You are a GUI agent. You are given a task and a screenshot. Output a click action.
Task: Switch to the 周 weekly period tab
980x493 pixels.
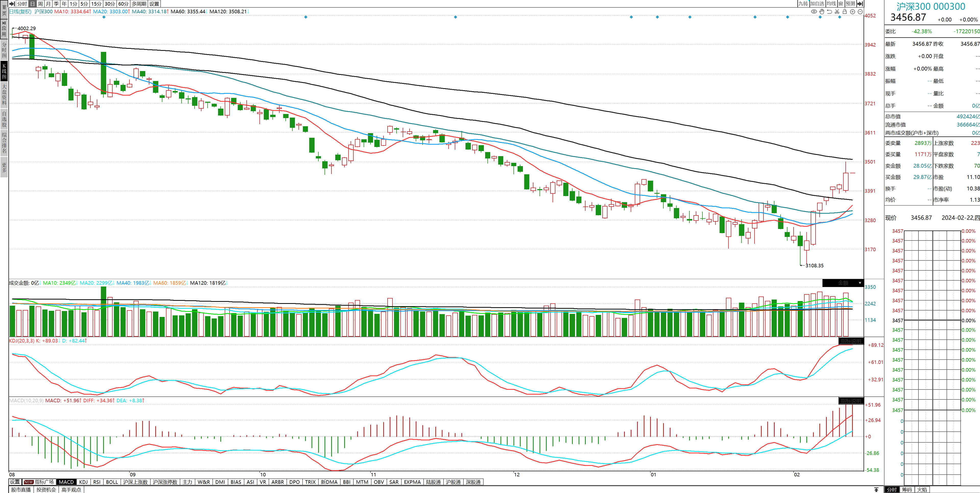click(40, 4)
